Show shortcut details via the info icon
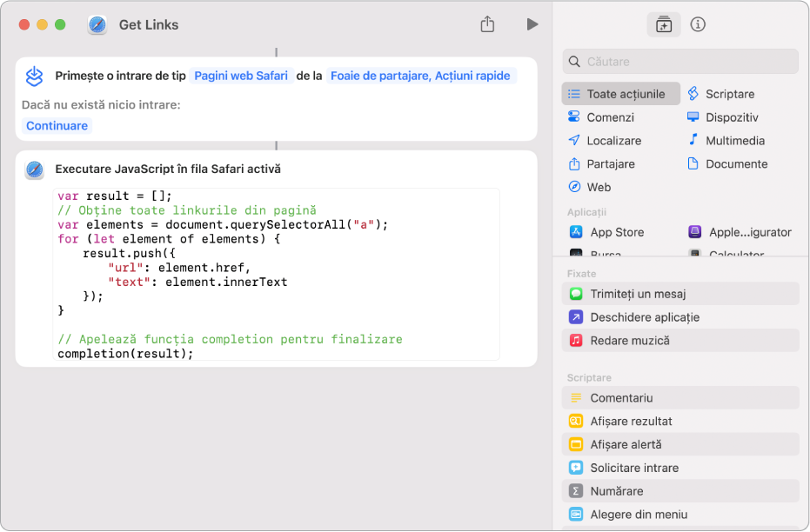The height and width of the screenshot is (532, 810). [698, 24]
